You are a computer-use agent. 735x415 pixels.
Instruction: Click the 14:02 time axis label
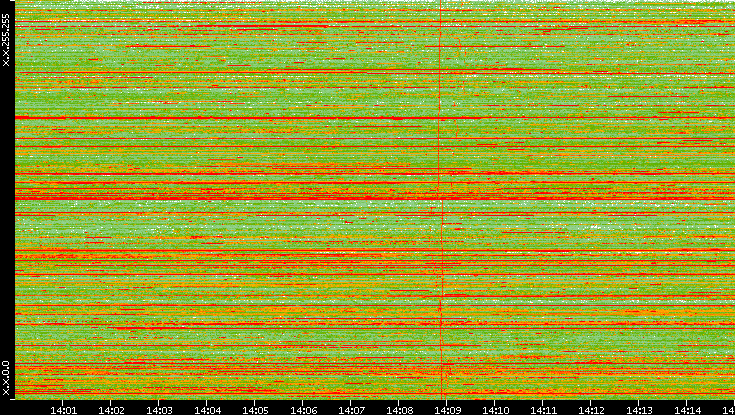coord(111,410)
